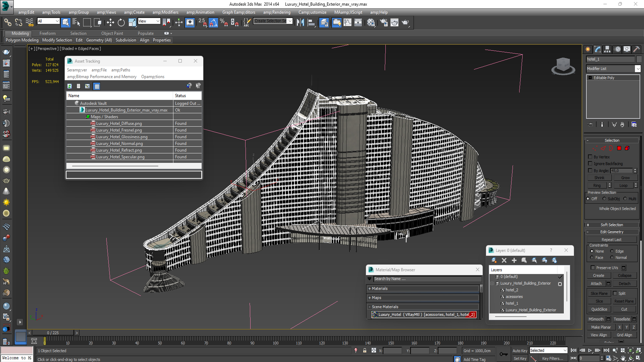Select the Link tool in main toolbar
The height and width of the screenshot is (362, 644).
click(x=7, y=22)
